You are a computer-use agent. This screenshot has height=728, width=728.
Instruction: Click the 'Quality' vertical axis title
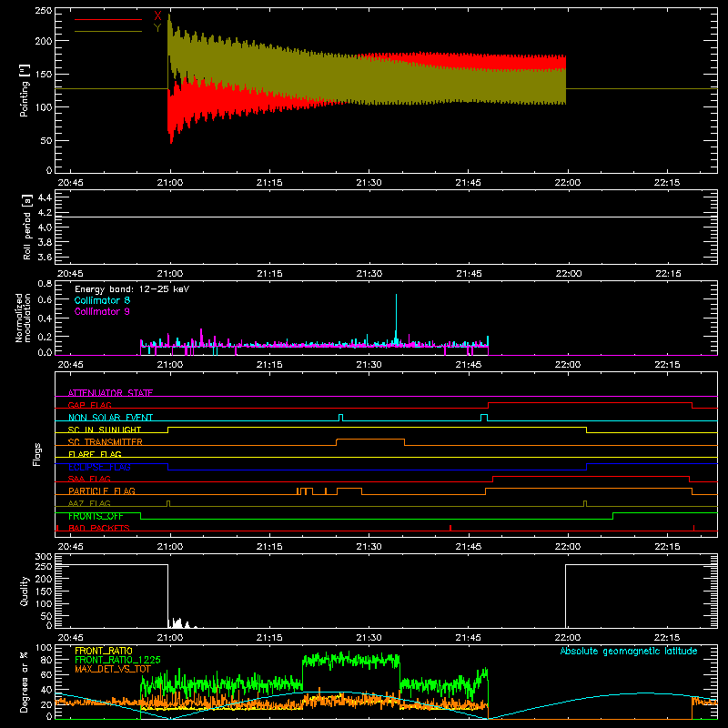(25, 591)
